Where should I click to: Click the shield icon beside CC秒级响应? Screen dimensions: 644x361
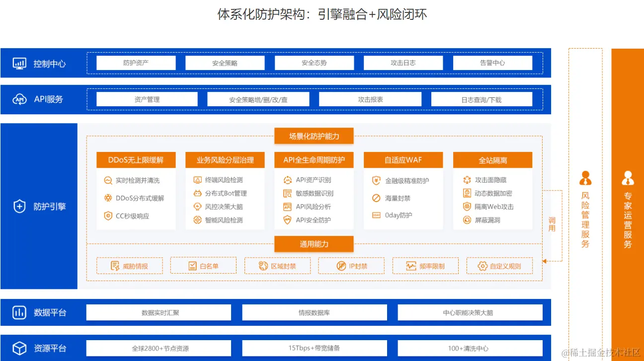click(108, 216)
